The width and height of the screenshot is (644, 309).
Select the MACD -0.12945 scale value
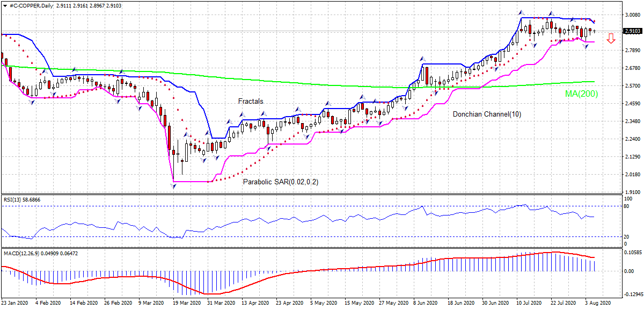point(633,295)
